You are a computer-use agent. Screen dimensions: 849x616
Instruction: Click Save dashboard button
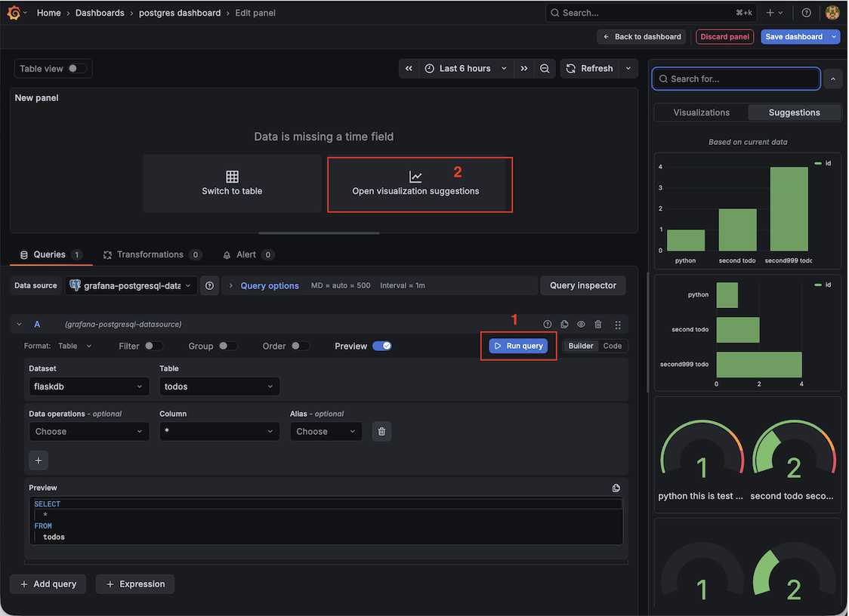(x=794, y=37)
